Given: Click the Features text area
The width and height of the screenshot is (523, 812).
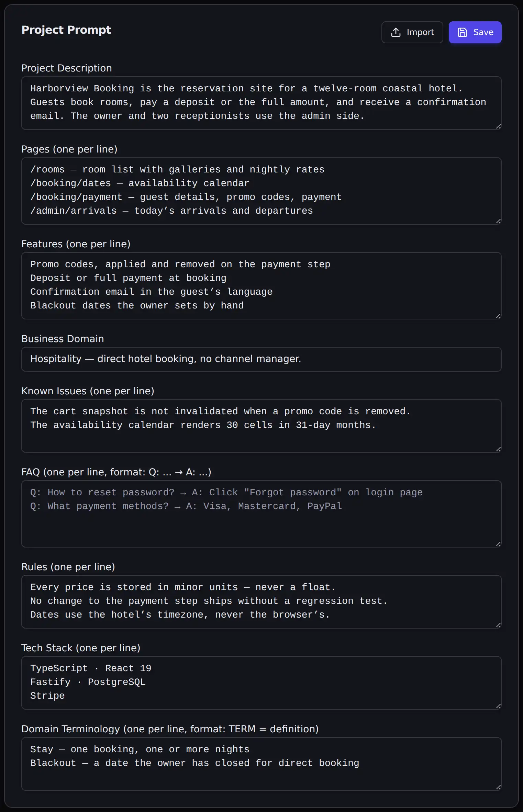Looking at the screenshot, I should pyautogui.click(x=261, y=286).
